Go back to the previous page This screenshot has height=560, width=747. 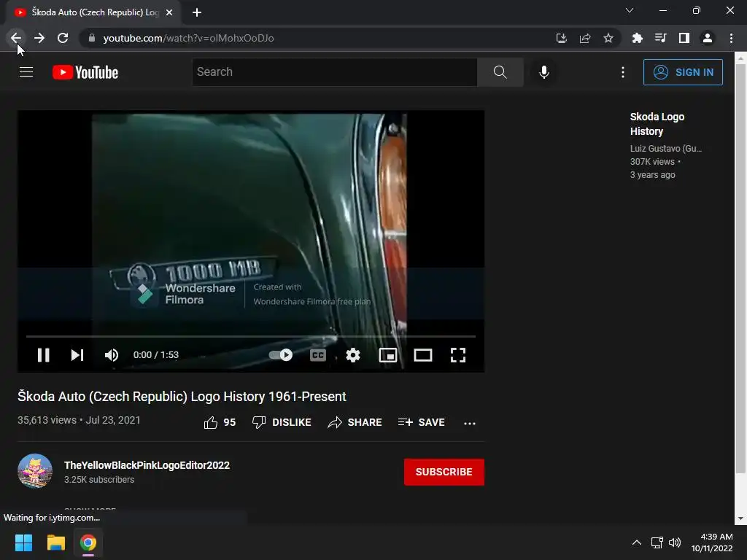pos(16,38)
